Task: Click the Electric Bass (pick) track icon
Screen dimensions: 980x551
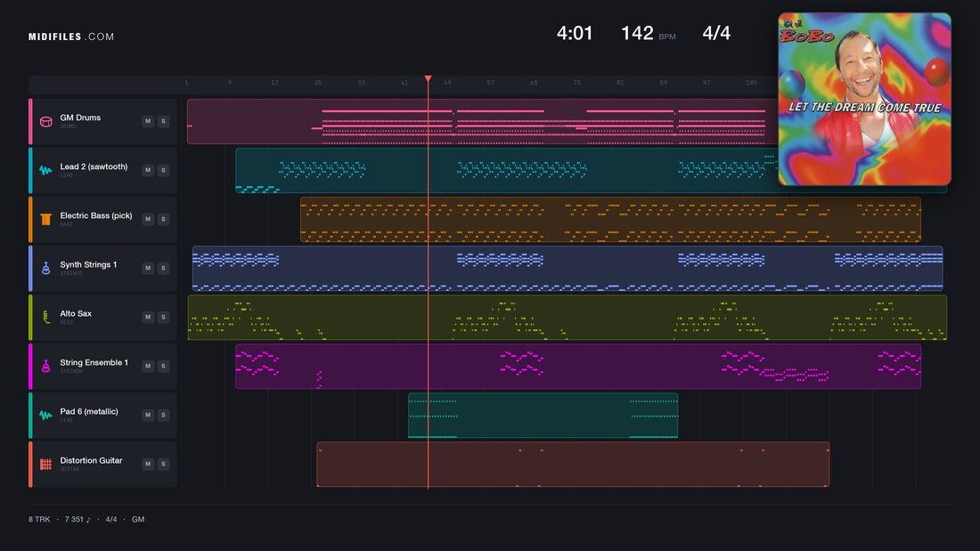Action: [x=45, y=219]
